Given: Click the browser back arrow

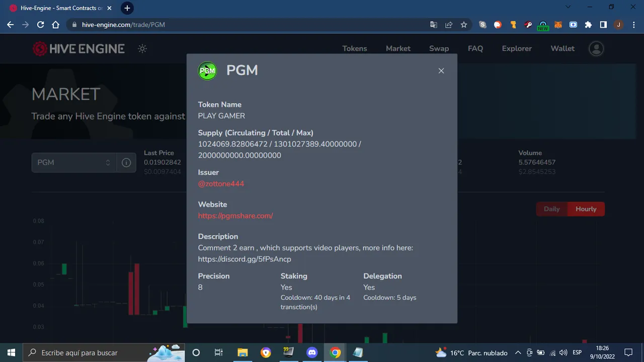Looking at the screenshot, I should pos(10,25).
